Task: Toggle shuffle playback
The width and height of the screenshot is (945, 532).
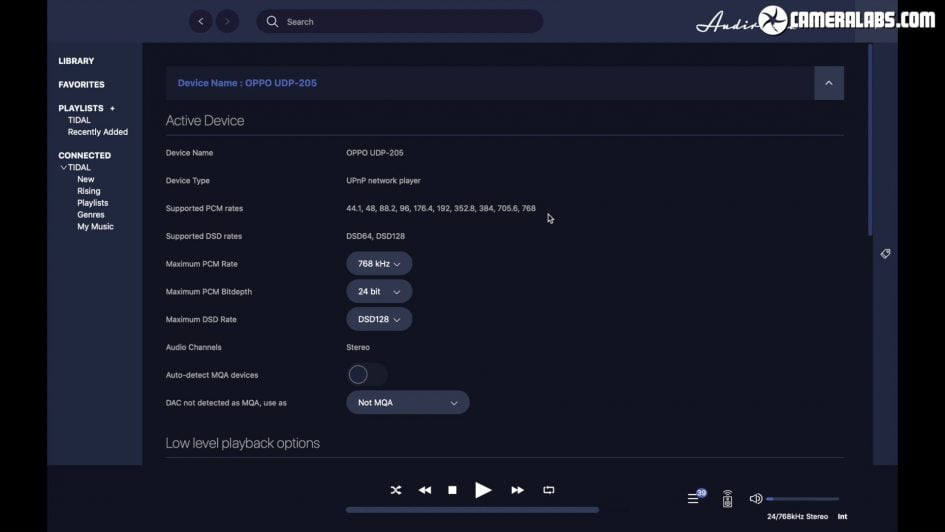Action: [x=395, y=490]
